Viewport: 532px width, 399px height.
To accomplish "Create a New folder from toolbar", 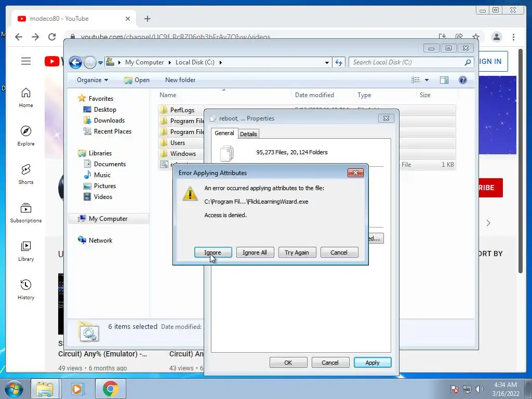I will tap(180, 80).
